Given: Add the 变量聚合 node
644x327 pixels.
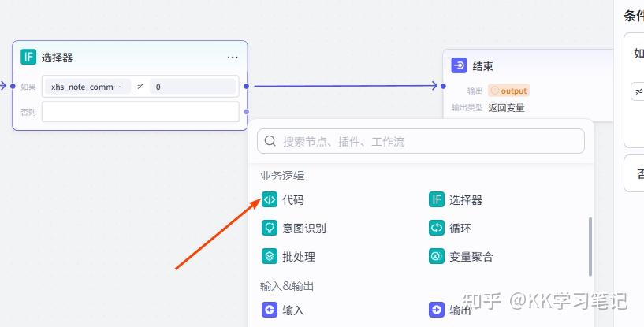Looking at the screenshot, I should coord(460,257).
